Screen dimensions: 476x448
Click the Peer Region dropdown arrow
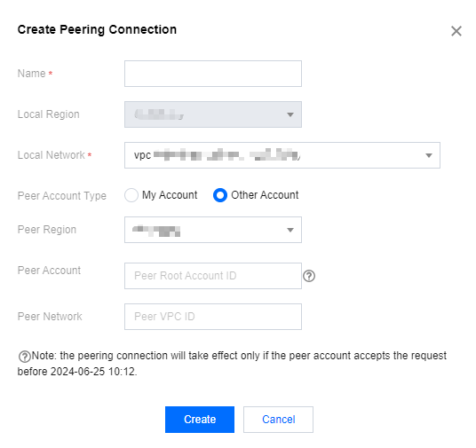[290, 230]
